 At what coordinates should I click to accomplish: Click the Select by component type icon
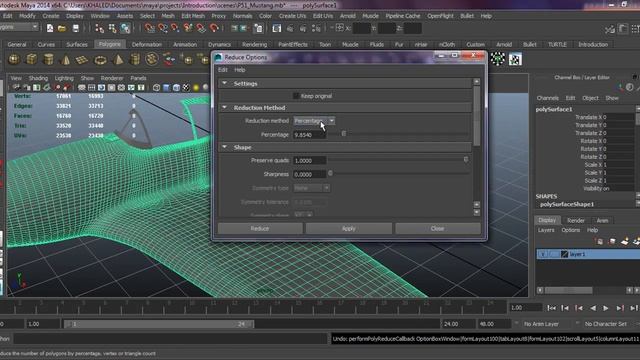click(125, 28)
